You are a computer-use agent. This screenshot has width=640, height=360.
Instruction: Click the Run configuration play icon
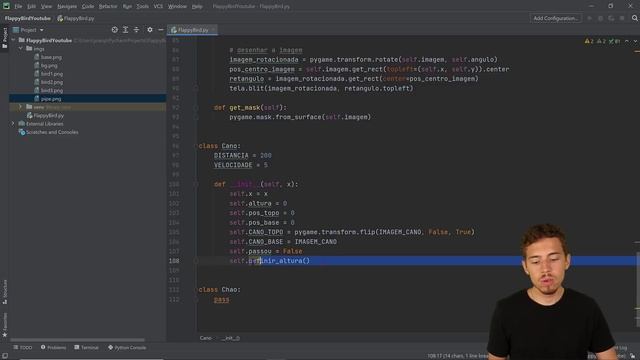tap(589, 18)
